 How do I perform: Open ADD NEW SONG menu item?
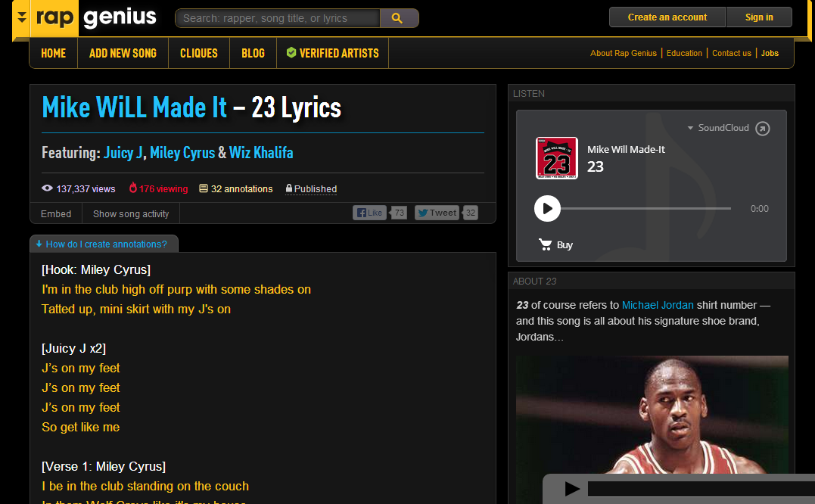(x=123, y=53)
